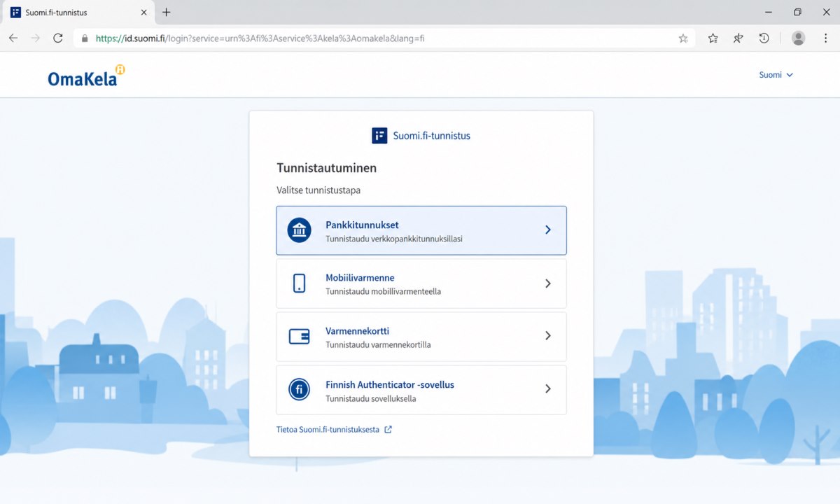
Task: Go back to the previous page
Action: click(x=13, y=38)
